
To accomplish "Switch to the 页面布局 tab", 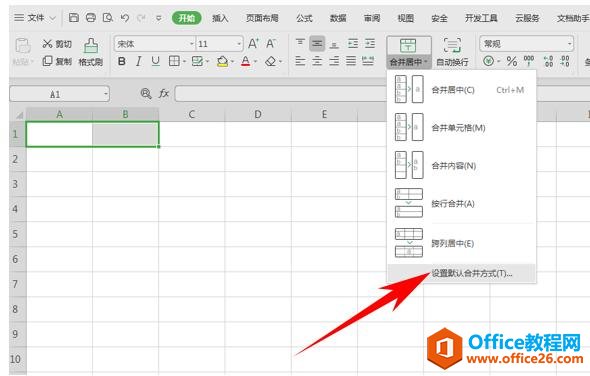I will (x=262, y=18).
